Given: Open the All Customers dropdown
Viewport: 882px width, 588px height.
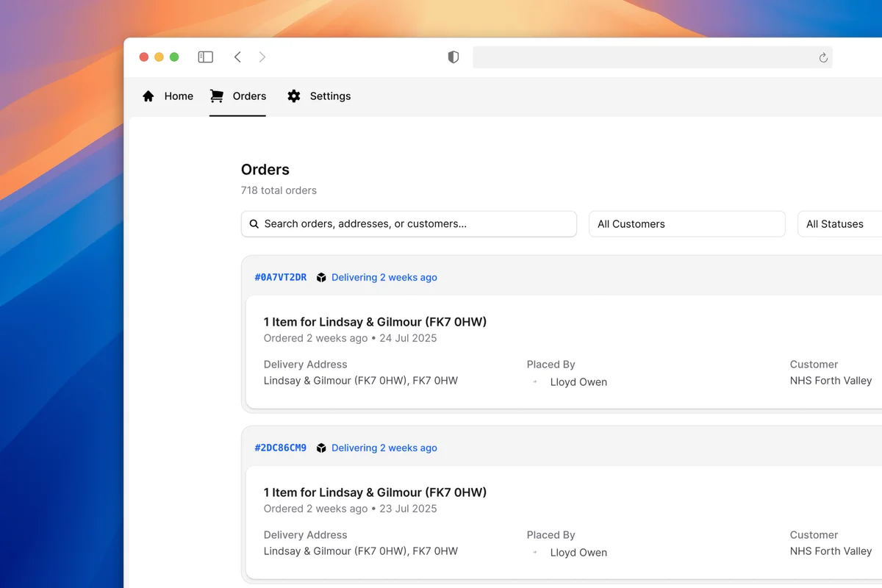Looking at the screenshot, I should tap(686, 223).
